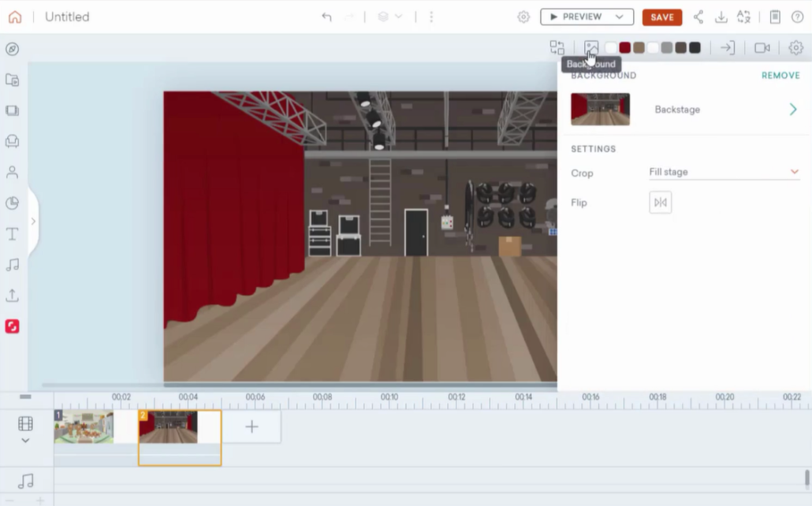This screenshot has height=506, width=812.
Task: Open the Preview dropdown arrow
Action: [620, 17]
